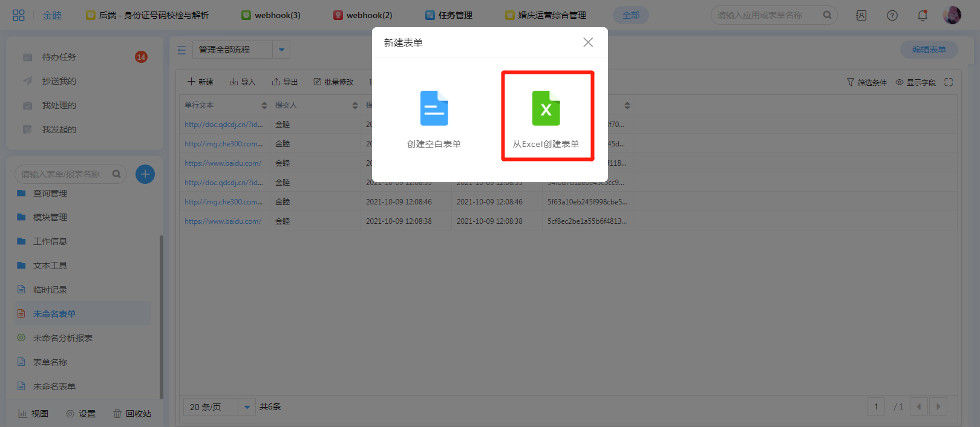Switch to the 任务管理 tab
Screen dimensions: 980x427
449,15
